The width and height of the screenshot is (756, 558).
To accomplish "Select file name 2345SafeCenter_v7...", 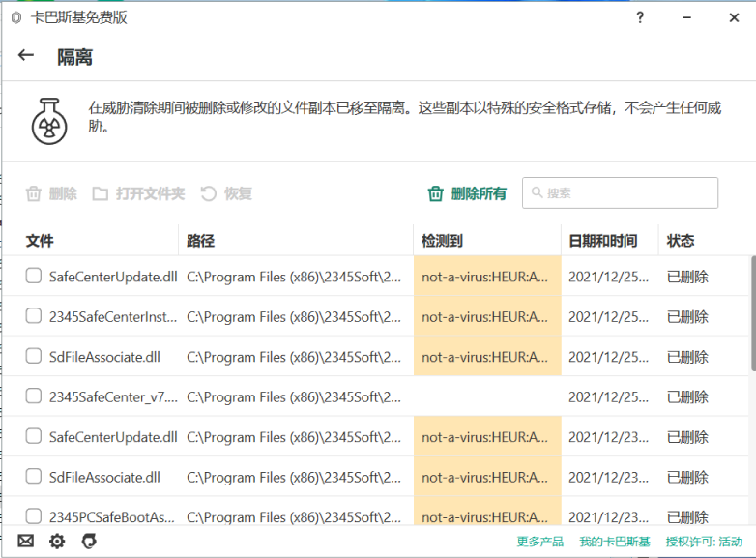I will [113, 396].
